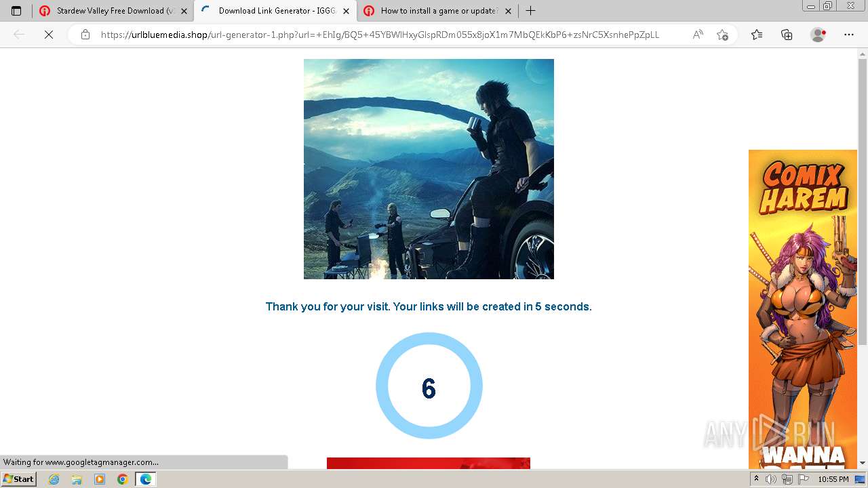
Task: Open the Edge profile menu
Action: point(818,35)
